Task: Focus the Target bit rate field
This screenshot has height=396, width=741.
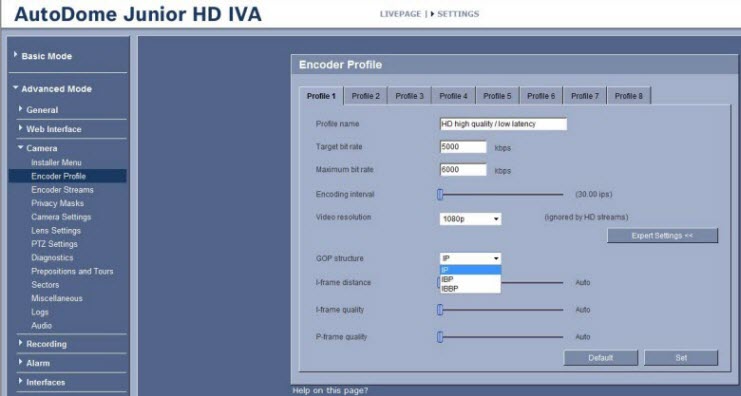Action: pyautogui.click(x=463, y=147)
